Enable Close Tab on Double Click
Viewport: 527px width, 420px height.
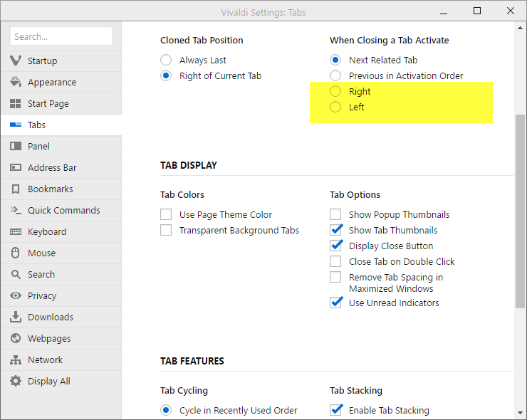pos(335,261)
